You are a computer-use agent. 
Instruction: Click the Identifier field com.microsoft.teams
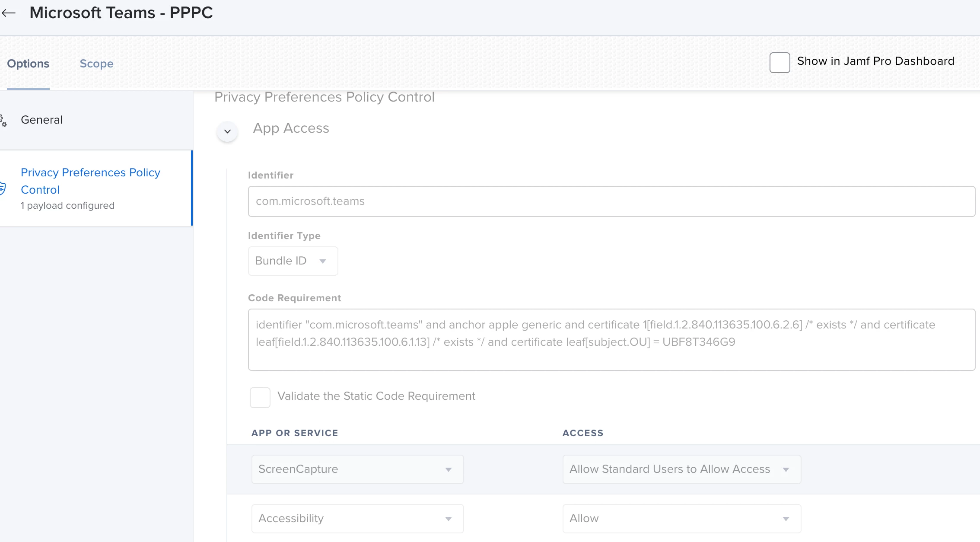(611, 201)
